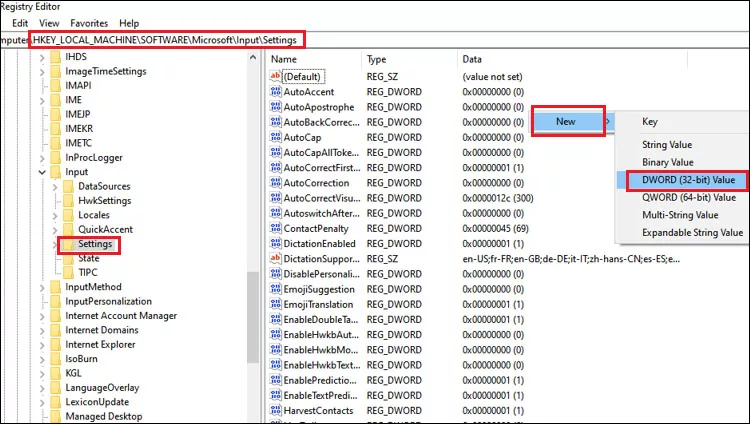Expand the DataSources subkey
Screen dimensions: 750x424
pyautogui.click(x=55, y=187)
